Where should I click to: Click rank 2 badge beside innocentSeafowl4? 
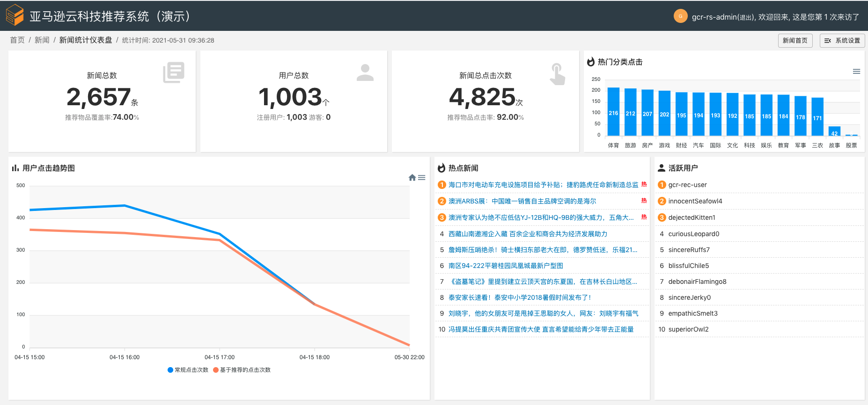(662, 201)
